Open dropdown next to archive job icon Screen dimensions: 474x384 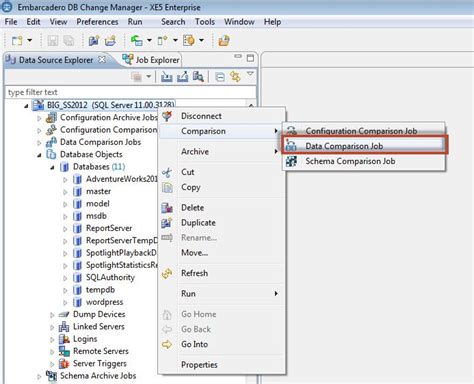175,40
